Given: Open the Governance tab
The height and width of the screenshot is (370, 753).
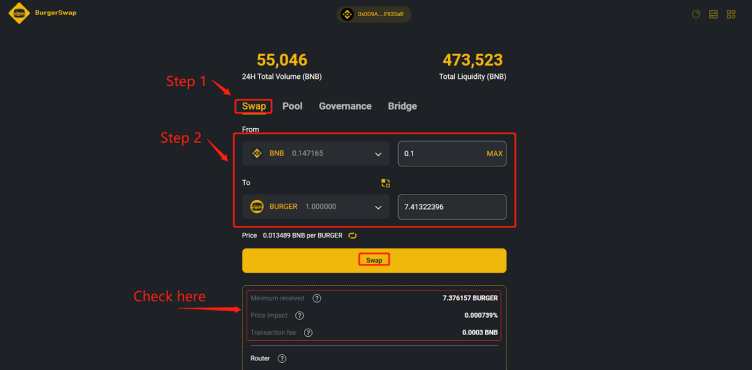Looking at the screenshot, I should coord(345,106).
